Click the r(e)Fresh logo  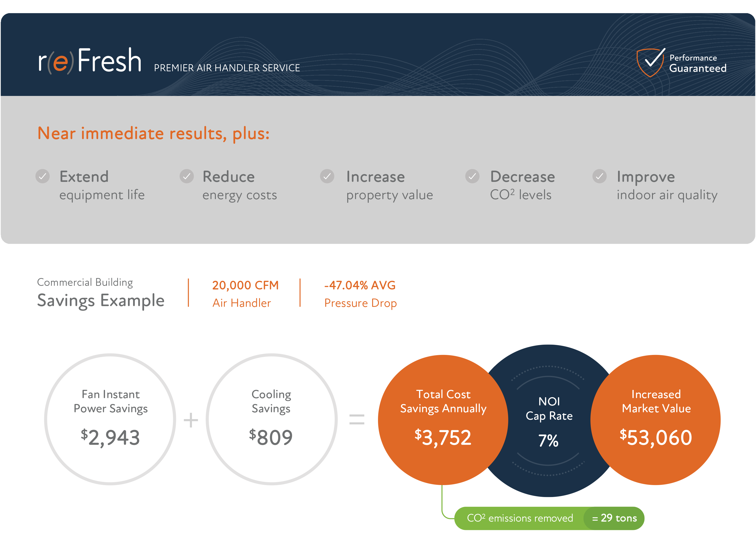pos(89,61)
